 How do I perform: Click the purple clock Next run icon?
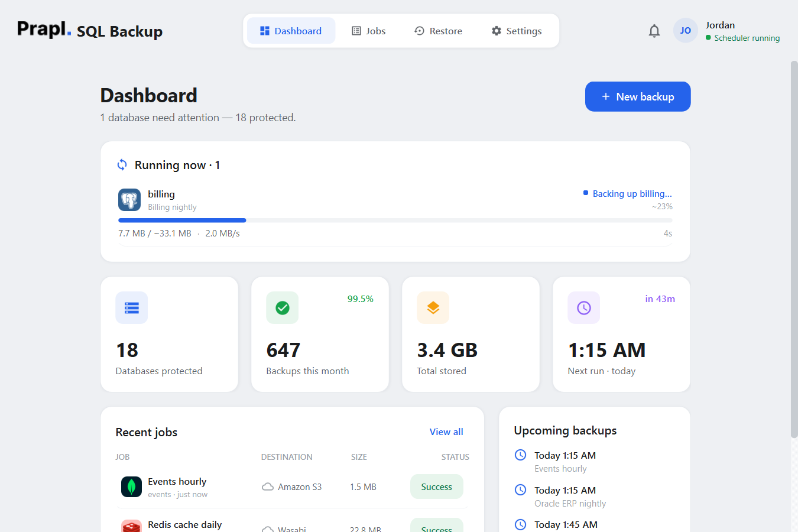point(584,307)
